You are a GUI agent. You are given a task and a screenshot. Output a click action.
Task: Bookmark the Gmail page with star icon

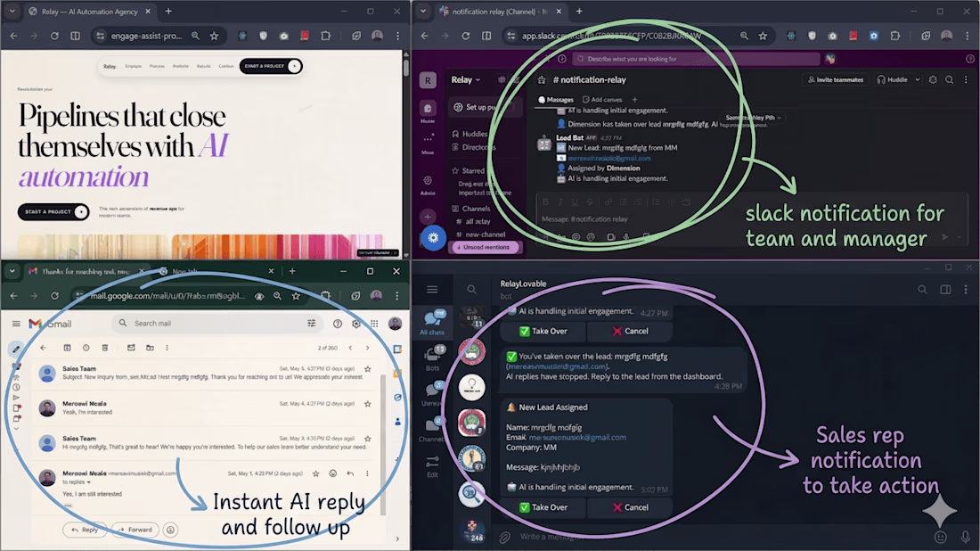point(297,296)
